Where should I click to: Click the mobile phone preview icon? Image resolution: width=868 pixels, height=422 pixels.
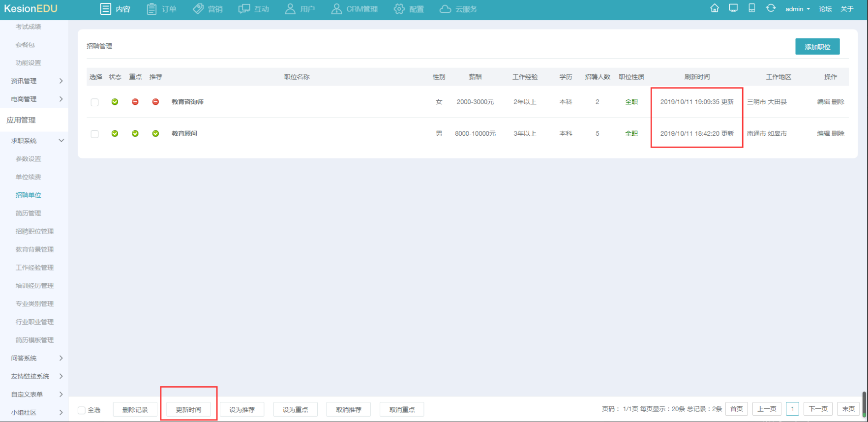pyautogui.click(x=751, y=8)
